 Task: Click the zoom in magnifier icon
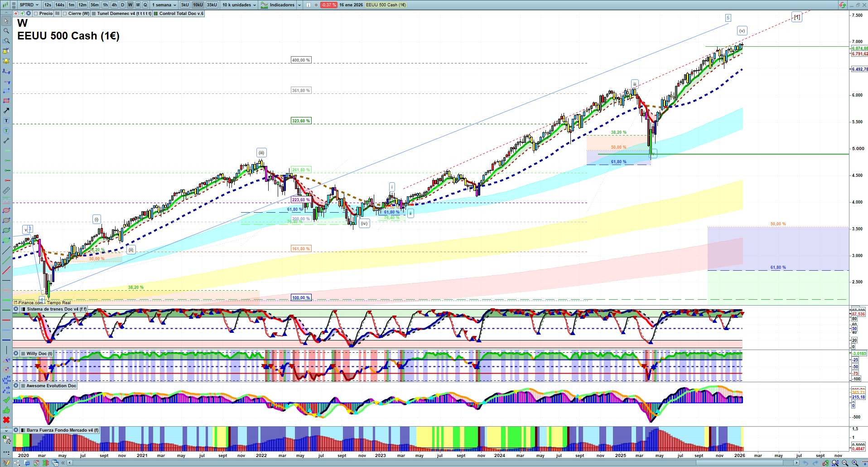[x=855, y=463]
